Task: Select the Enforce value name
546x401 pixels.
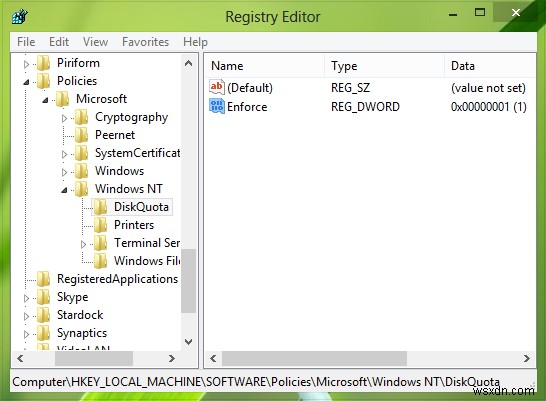Action: 247,107
